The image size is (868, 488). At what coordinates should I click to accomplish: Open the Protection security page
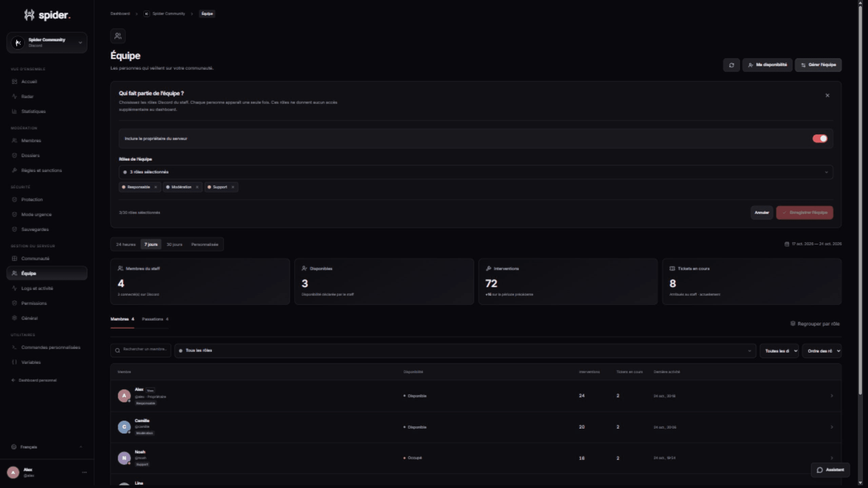pyautogui.click(x=47, y=200)
